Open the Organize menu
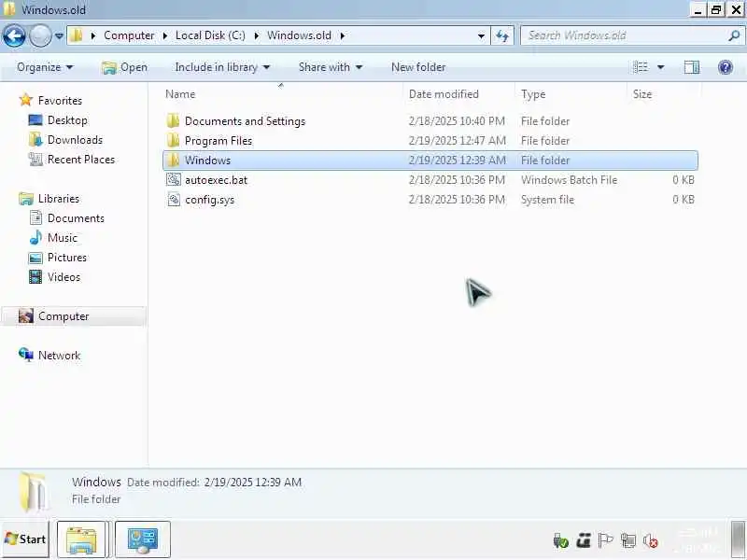747x560 pixels. click(45, 67)
